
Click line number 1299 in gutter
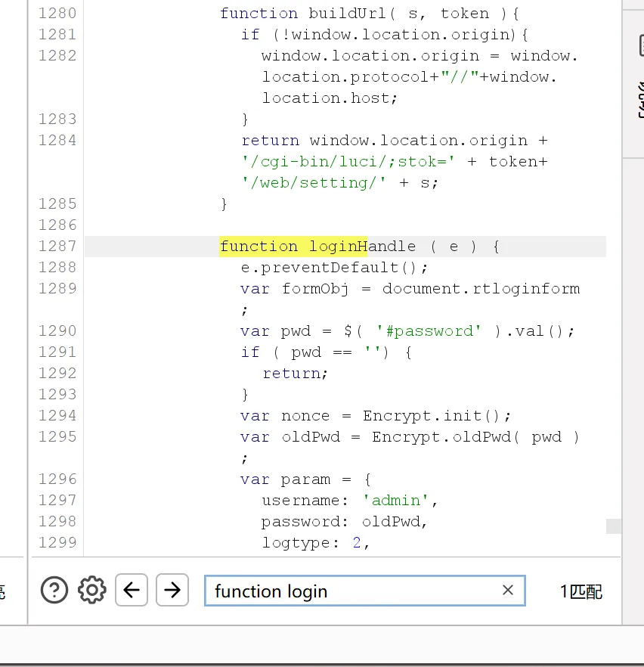[57, 542]
